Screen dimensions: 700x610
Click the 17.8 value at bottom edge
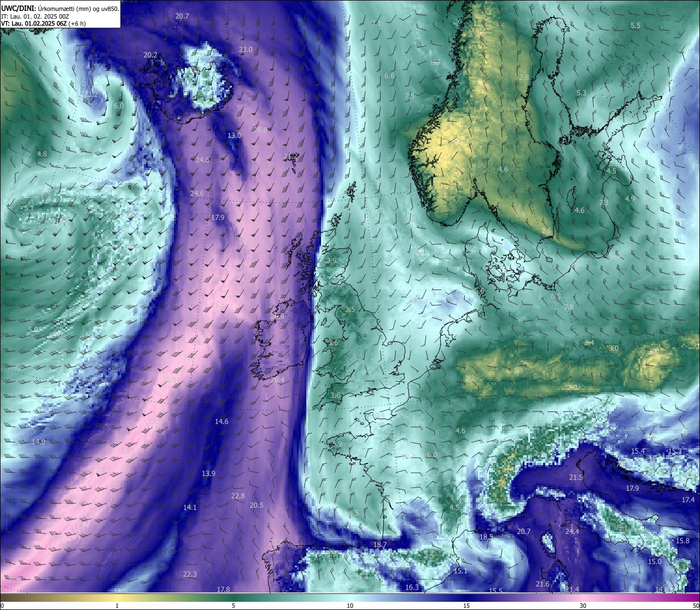[x=223, y=589]
